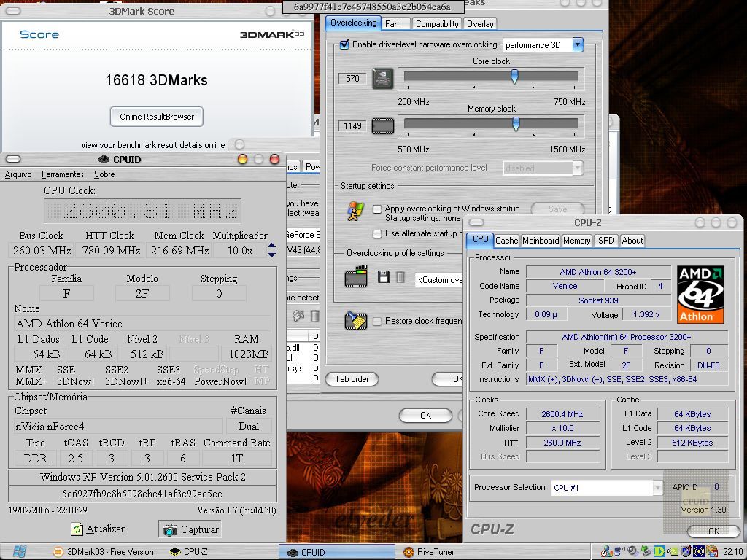Screen dimensions: 747x560
Task: Click the 16618 3DMarks score text
Action: 156,80
